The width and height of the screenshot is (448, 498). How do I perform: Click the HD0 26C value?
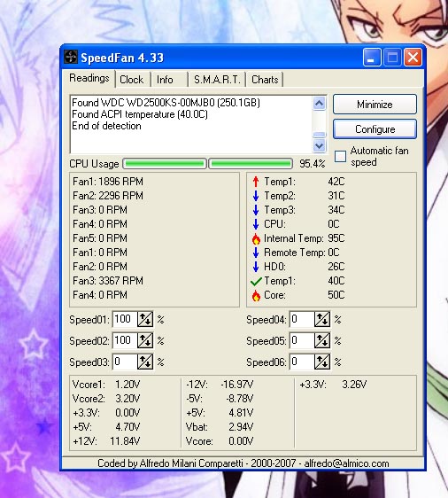click(x=336, y=267)
